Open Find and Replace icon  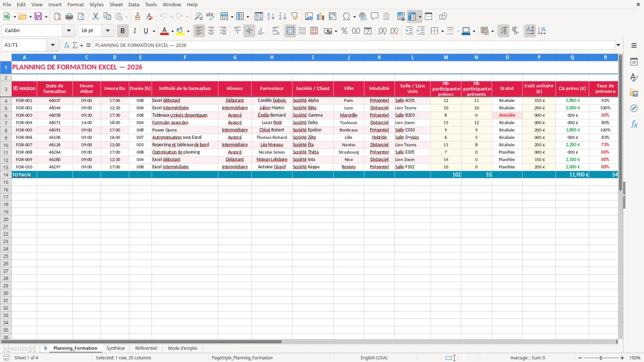pos(199,17)
